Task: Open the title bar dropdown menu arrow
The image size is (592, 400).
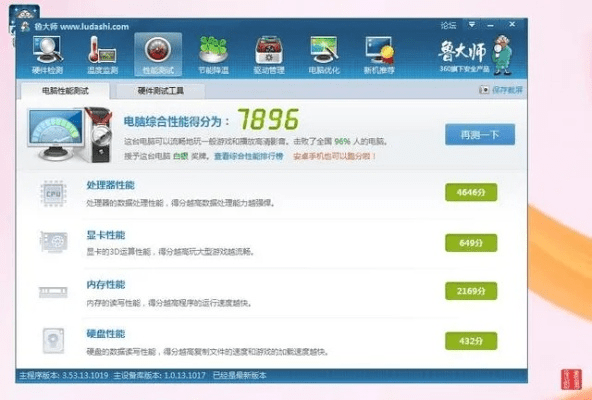Action: 472,25
